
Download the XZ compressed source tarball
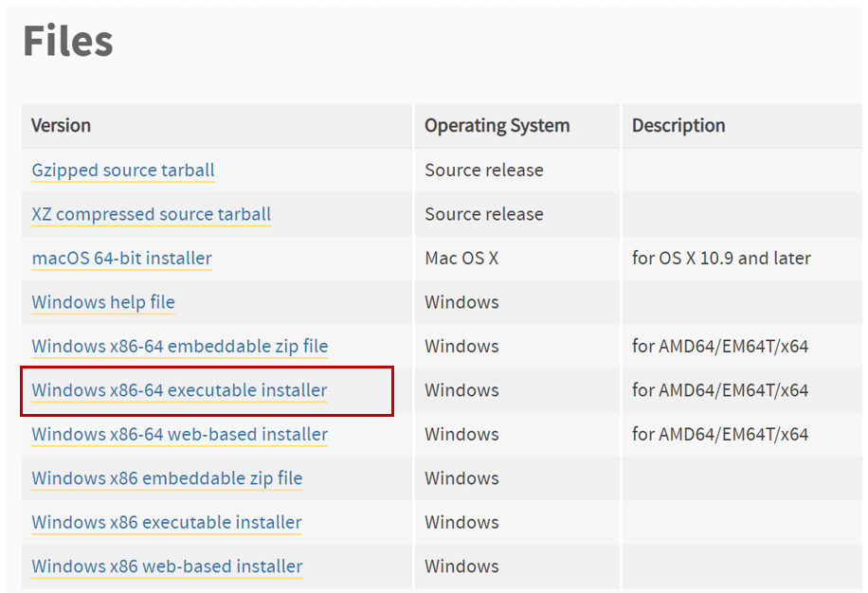pyautogui.click(x=151, y=215)
